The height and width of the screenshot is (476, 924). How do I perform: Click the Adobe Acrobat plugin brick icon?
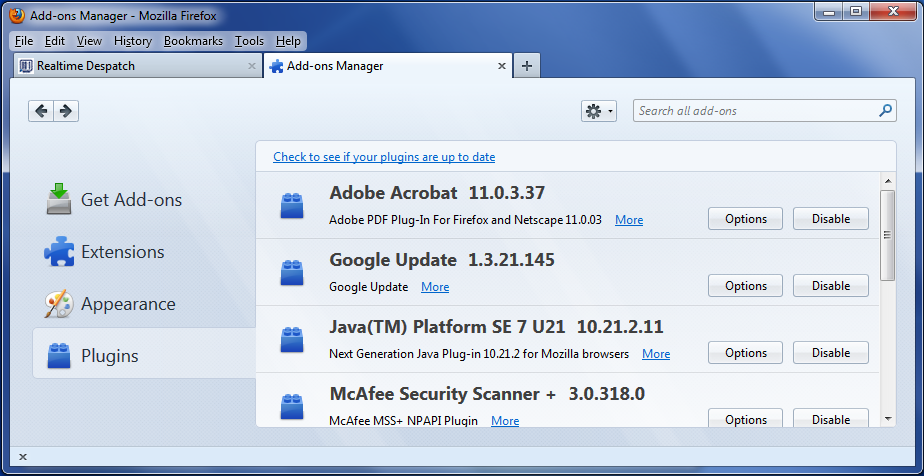292,205
